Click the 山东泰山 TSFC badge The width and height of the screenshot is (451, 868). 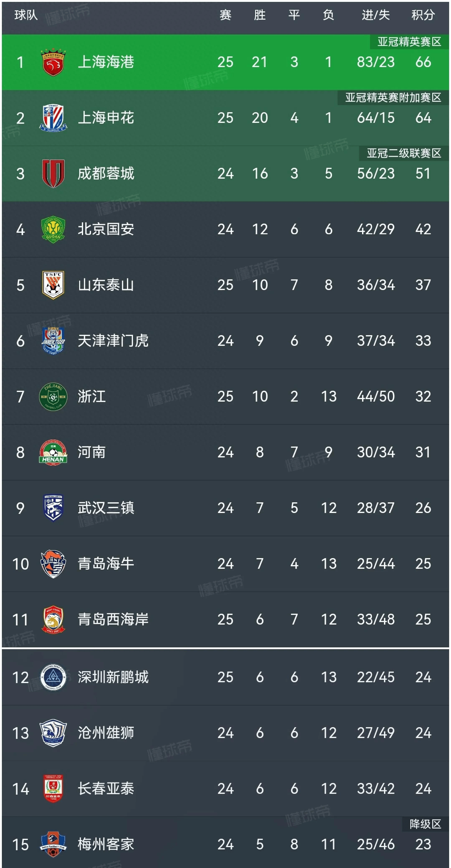(53, 285)
